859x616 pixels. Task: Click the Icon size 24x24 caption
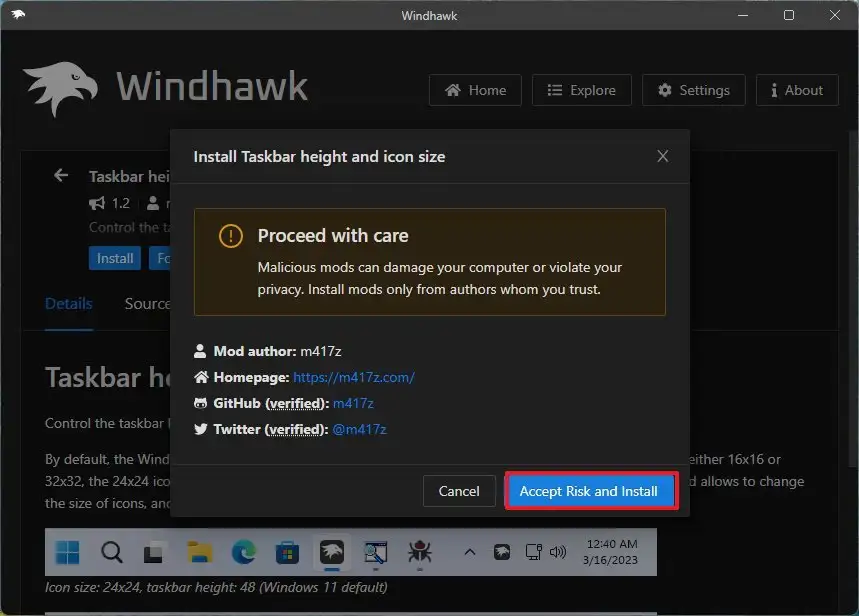point(216,588)
